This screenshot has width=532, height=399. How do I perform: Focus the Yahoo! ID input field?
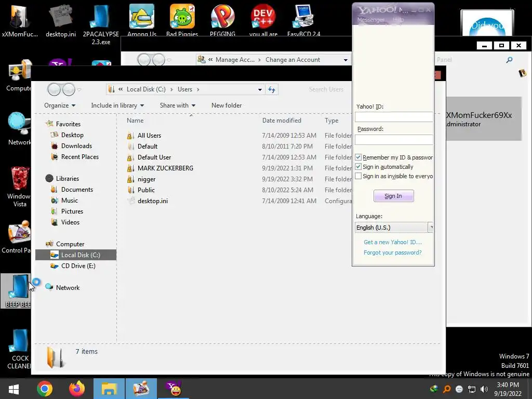tap(394, 117)
